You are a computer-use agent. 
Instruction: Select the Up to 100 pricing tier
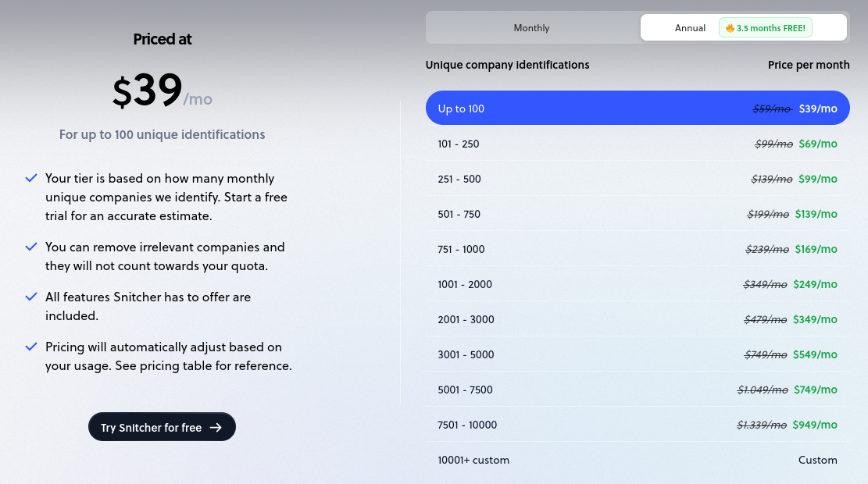pyautogui.click(x=638, y=108)
